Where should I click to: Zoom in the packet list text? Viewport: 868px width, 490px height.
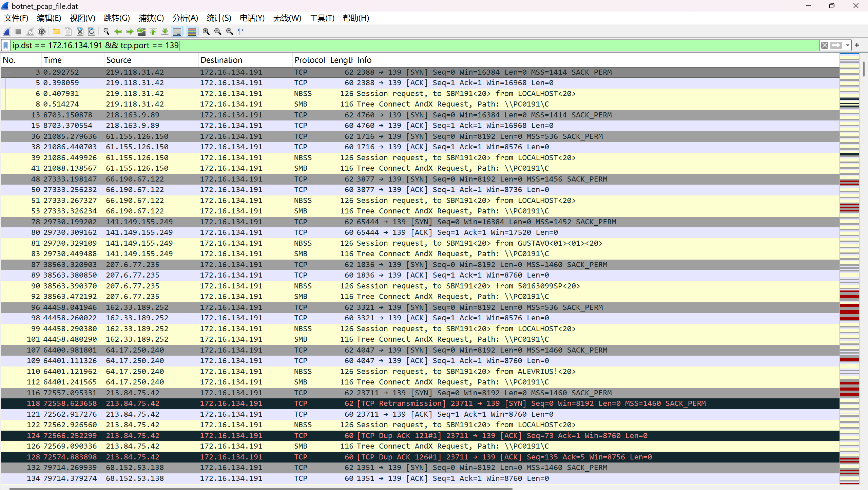206,32
